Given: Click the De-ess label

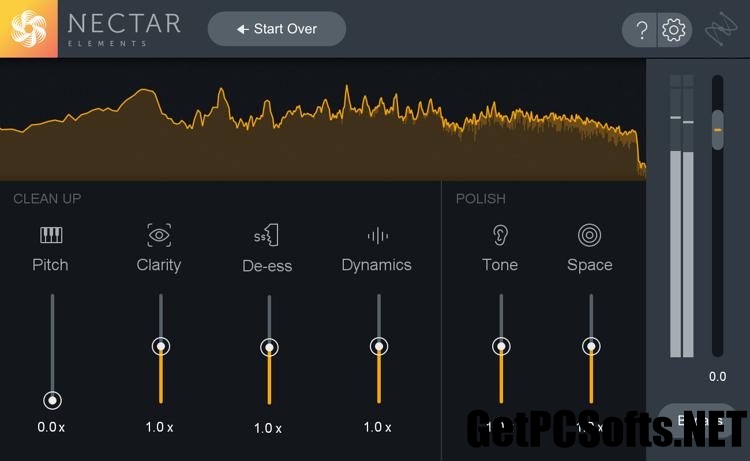Looking at the screenshot, I should [x=267, y=266].
